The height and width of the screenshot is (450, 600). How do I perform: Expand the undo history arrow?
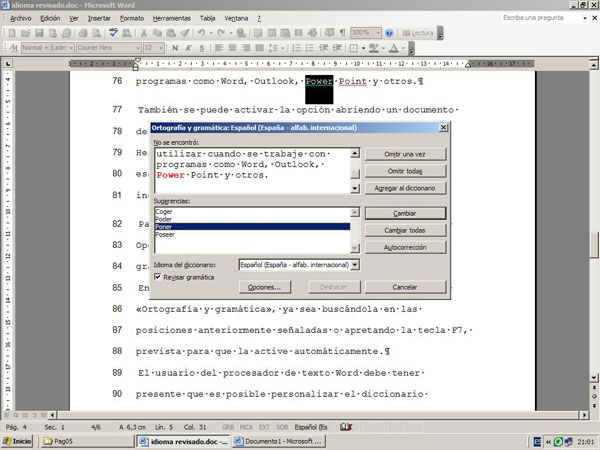210,33
